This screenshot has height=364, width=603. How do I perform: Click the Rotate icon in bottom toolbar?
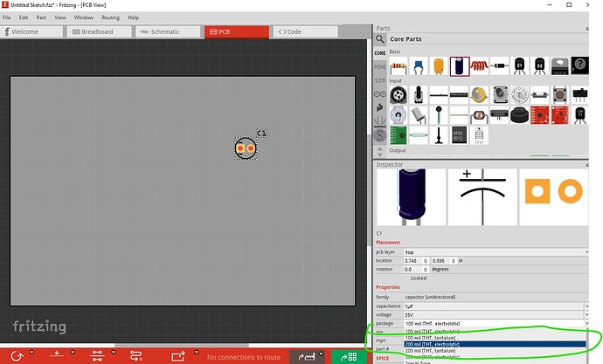point(17,356)
